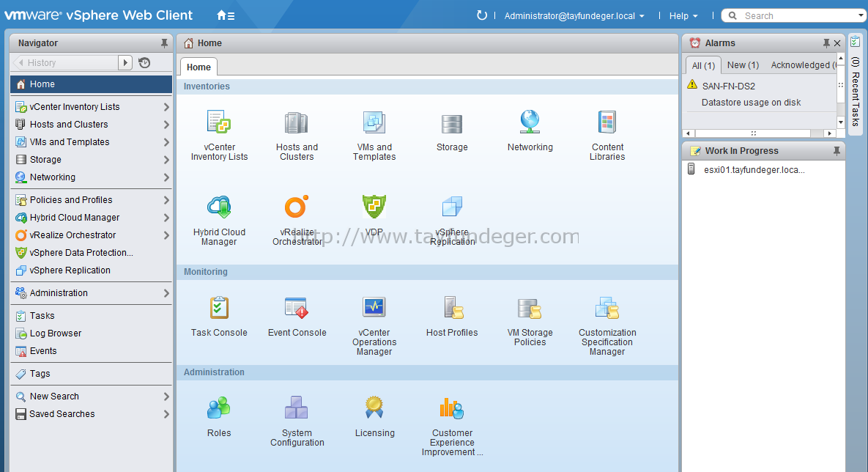Screen dimensions: 868x472
Task: Open the Administrator@tayfundeger.local user dropdown
Action: click(x=574, y=16)
